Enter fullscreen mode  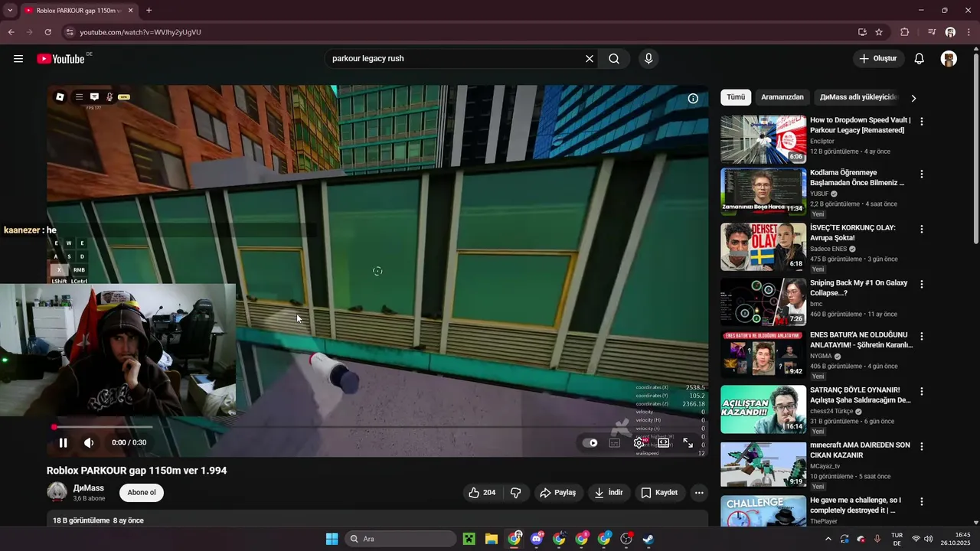[688, 442]
